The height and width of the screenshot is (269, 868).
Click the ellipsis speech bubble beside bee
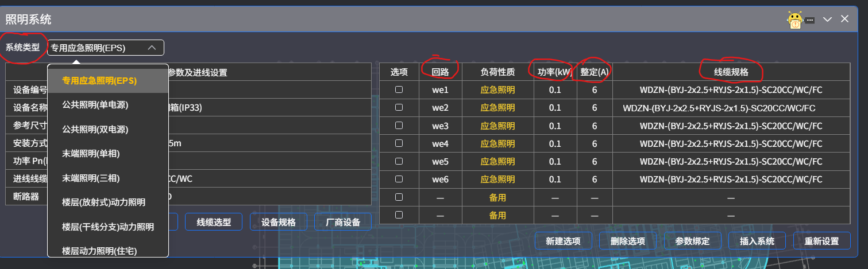tap(810, 20)
